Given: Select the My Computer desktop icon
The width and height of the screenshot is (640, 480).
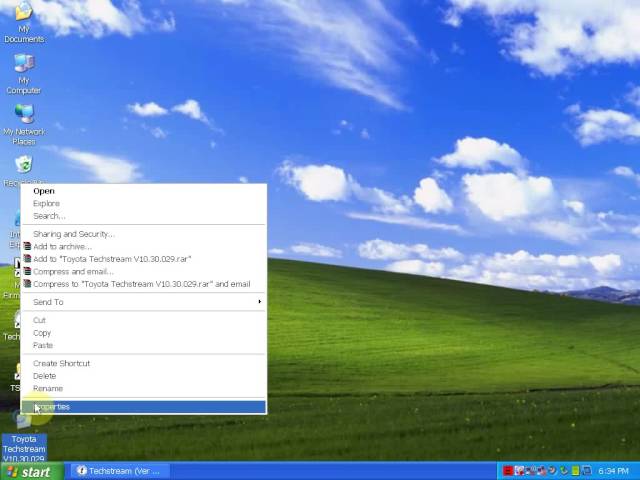Looking at the screenshot, I should click(24, 73).
